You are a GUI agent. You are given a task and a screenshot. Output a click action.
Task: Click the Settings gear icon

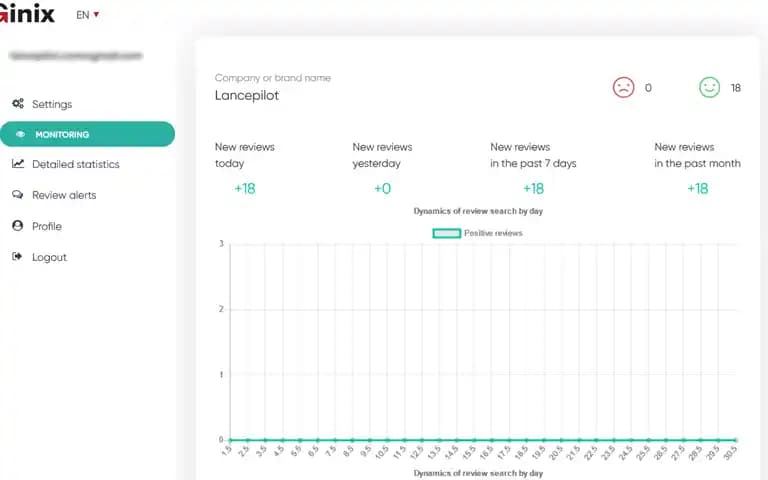[x=18, y=103]
